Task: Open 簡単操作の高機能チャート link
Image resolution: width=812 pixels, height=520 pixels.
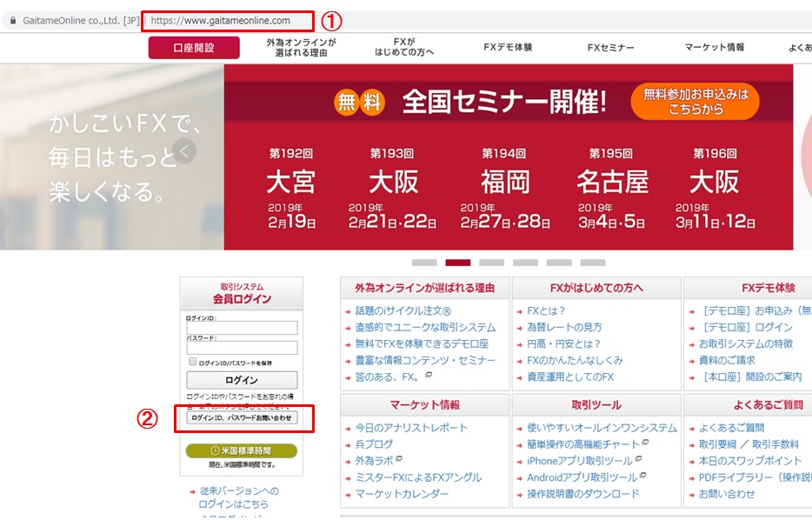Action: coord(583,444)
